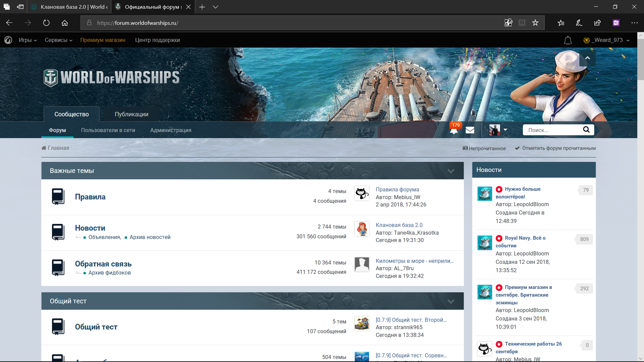This screenshot has height=362, width=644.
Task: Click strannik965 avatar thumbnail
Action: (x=362, y=323)
